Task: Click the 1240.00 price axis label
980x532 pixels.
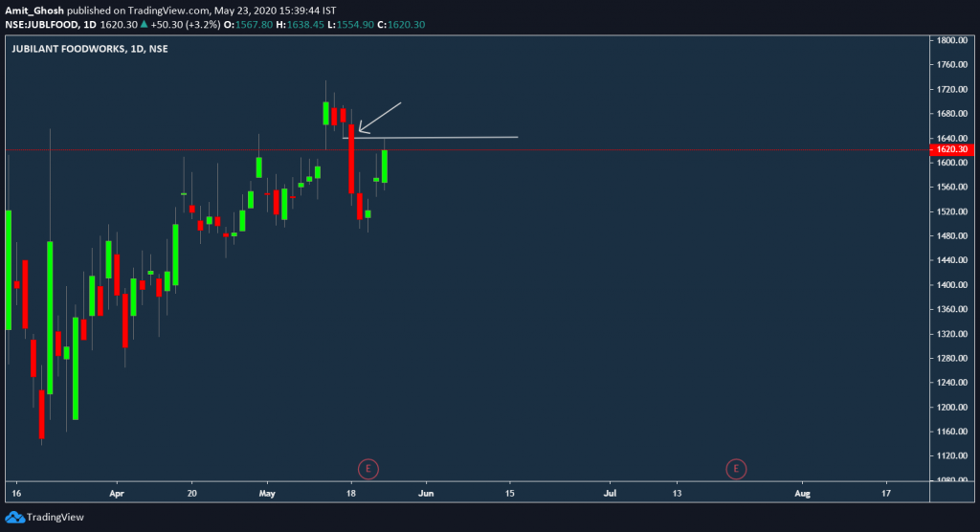Action: pyautogui.click(x=952, y=383)
